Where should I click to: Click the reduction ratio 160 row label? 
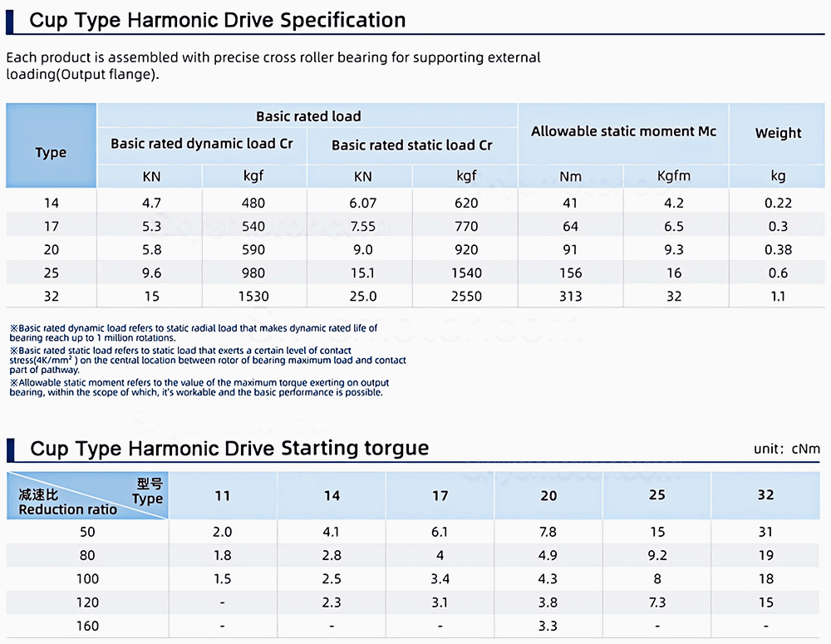pos(87,626)
